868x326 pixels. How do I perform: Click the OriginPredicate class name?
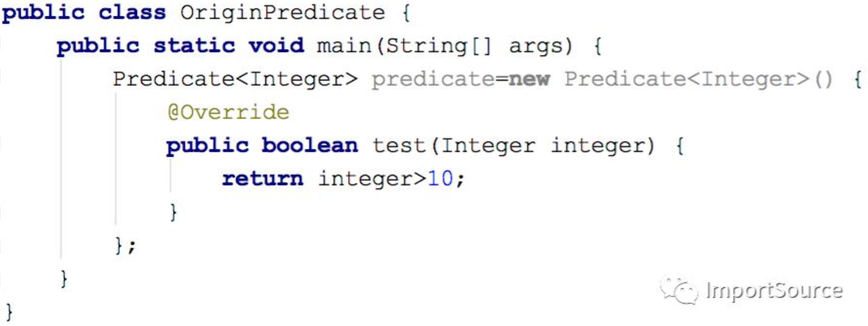pos(282,13)
